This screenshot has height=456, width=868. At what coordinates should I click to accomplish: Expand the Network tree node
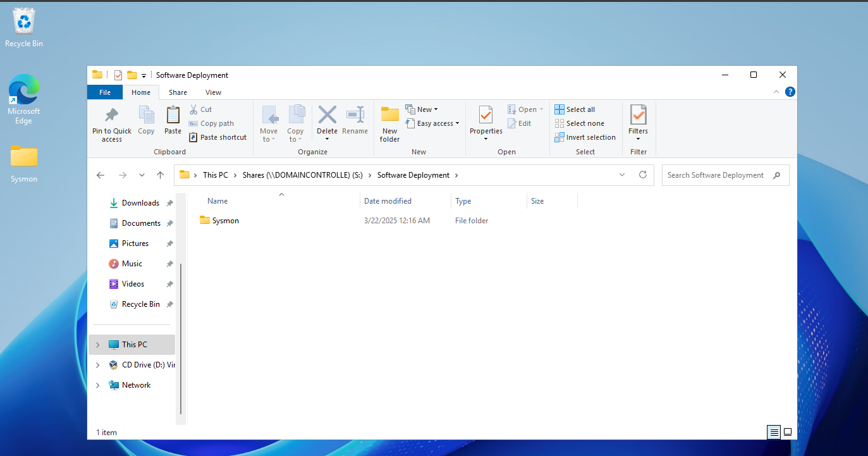click(x=97, y=385)
